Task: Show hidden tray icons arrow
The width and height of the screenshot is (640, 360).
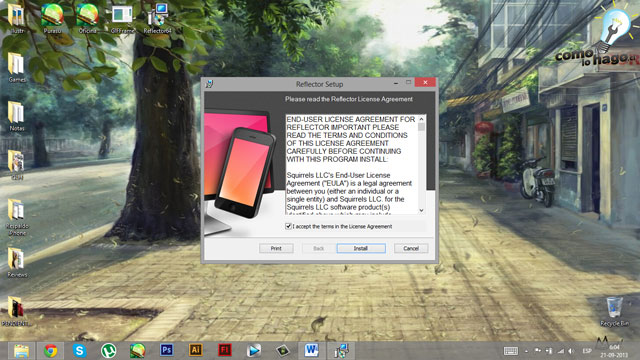Action: 527,351
